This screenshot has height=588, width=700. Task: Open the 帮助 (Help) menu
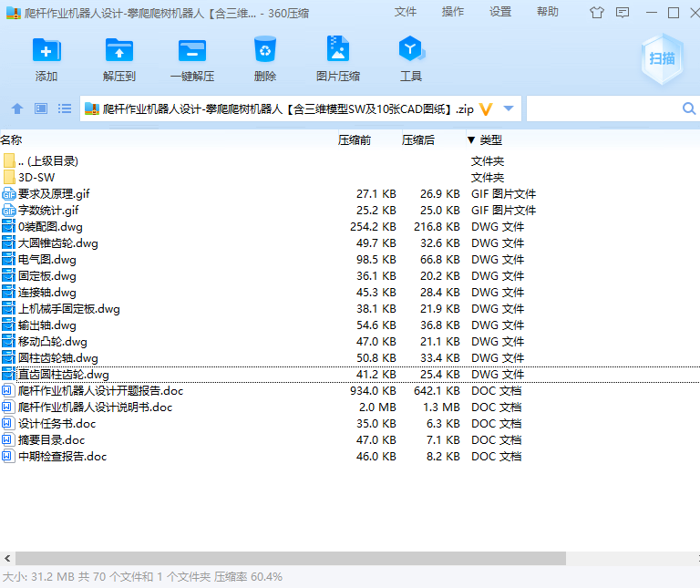547,12
